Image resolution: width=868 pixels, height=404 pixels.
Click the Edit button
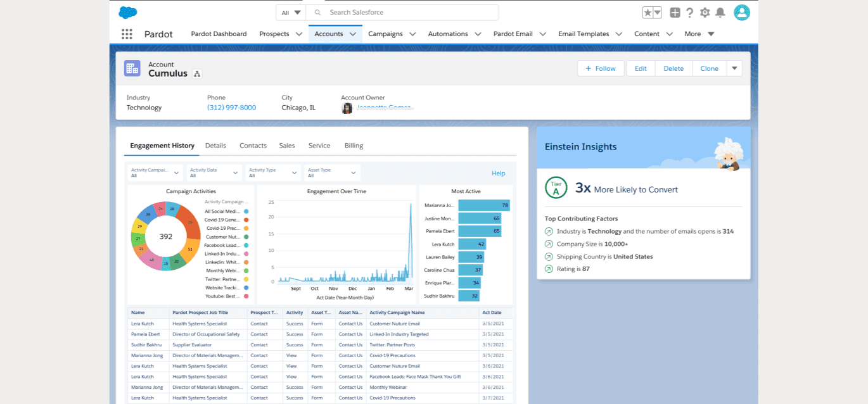coord(641,68)
